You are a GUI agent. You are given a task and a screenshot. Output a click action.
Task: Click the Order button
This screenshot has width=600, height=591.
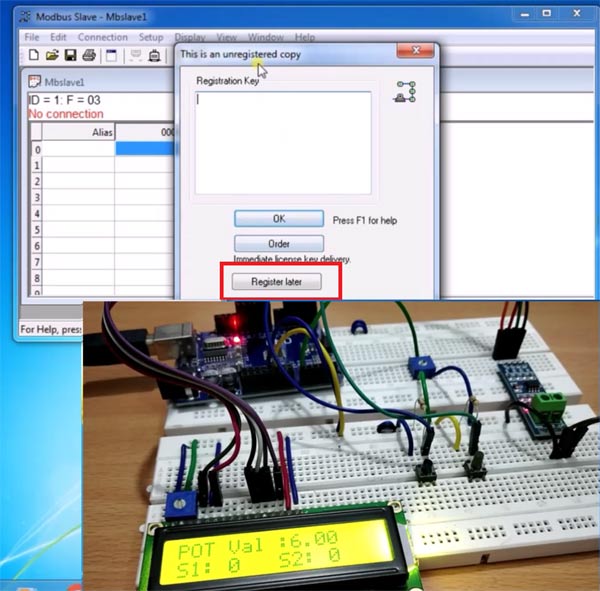click(279, 244)
